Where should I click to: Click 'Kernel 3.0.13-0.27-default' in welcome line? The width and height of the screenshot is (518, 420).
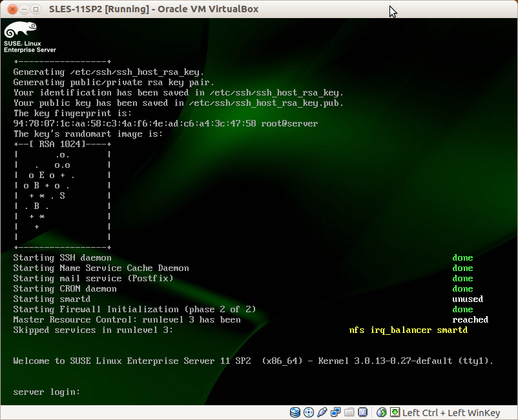(x=385, y=361)
